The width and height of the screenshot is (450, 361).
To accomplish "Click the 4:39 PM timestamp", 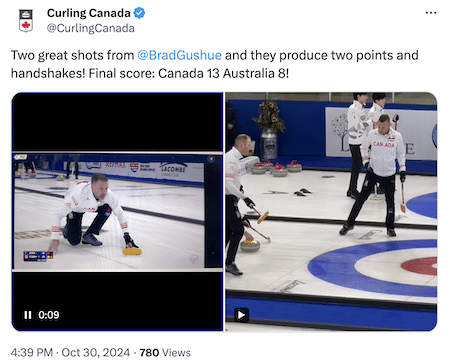I will 32,352.
